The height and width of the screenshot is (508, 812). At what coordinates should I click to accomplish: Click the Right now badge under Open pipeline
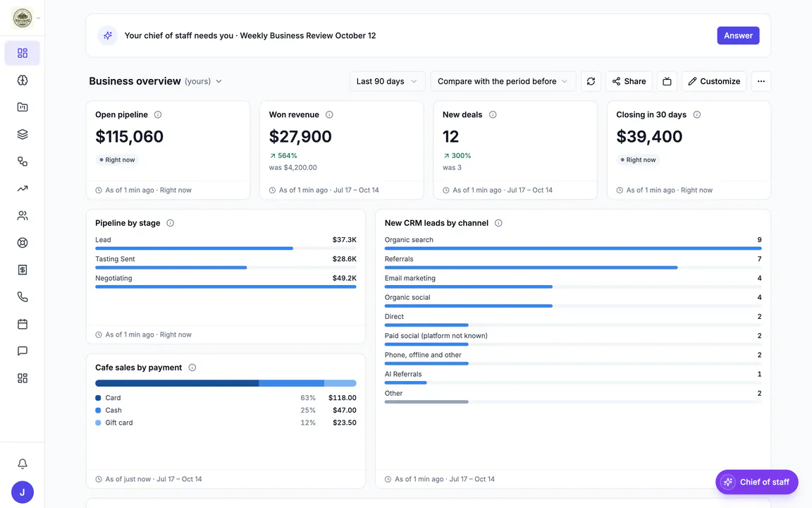tap(117, 160)
